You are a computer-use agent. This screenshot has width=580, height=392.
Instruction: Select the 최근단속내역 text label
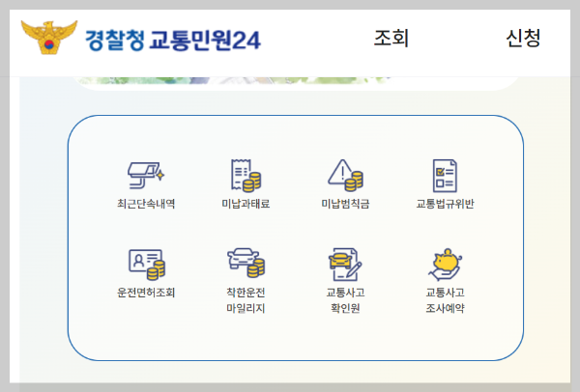146,204
